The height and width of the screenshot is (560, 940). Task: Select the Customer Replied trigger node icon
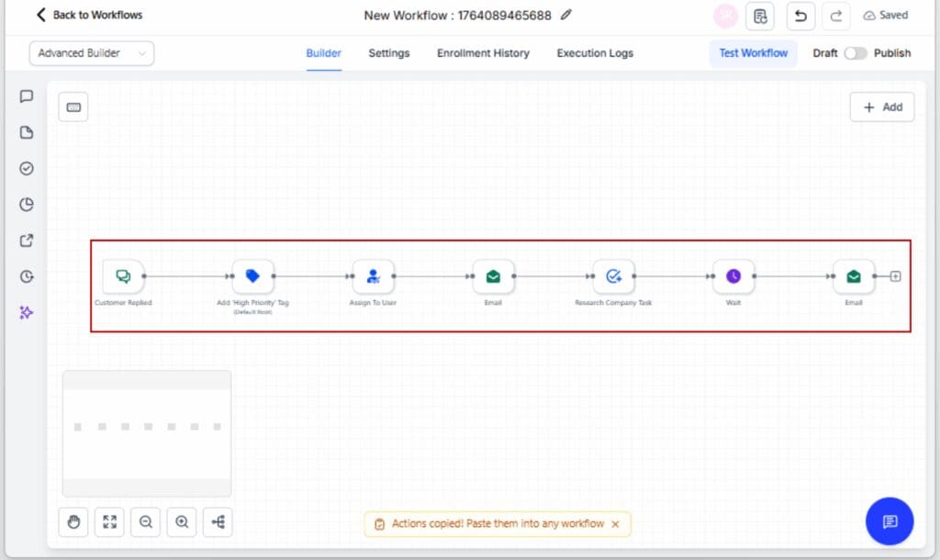(122, 275)
